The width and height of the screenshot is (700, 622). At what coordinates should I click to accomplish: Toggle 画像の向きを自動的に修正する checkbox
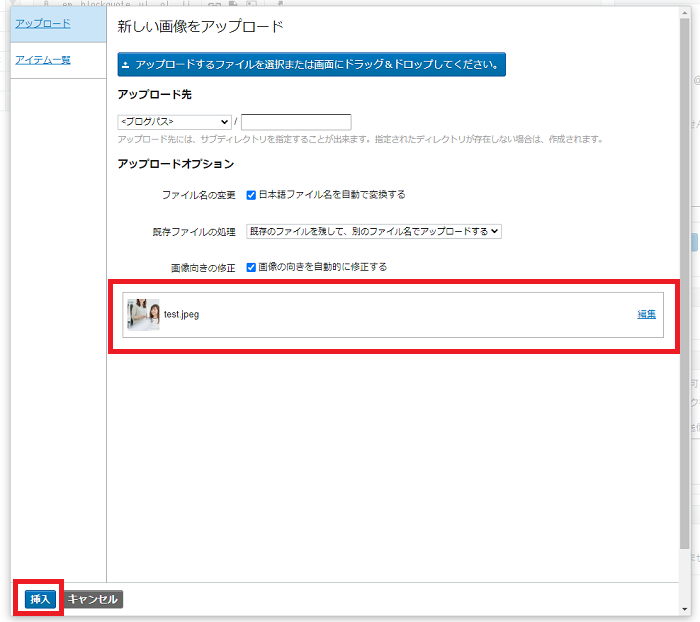tap(251, 267)
